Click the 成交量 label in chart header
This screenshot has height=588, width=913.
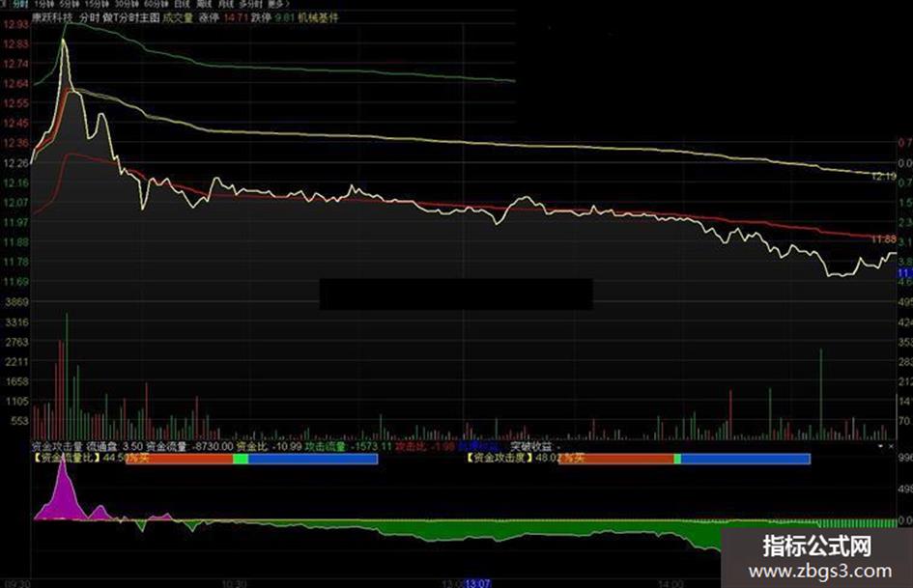pos(178,17)
